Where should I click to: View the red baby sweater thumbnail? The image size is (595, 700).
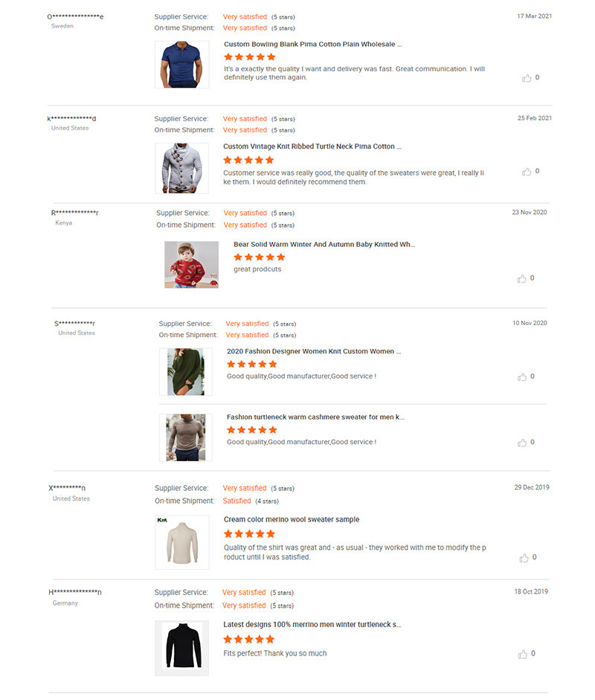click(191, 265)
